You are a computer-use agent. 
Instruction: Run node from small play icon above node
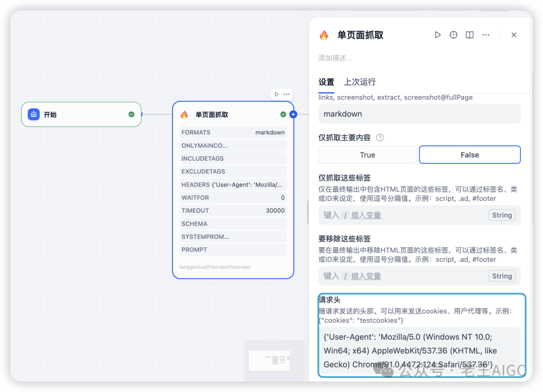(x=277, y=94)
